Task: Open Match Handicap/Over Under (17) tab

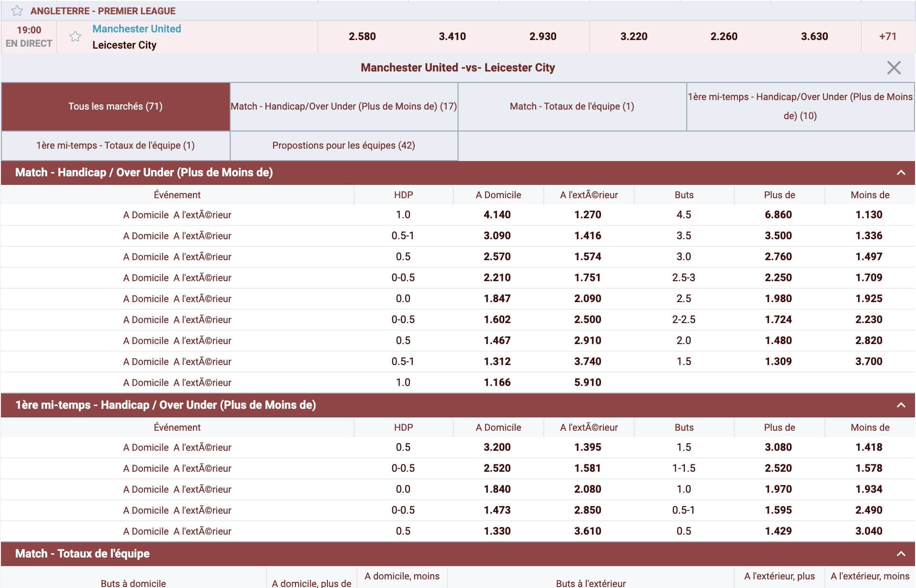Action: [x=344, y=106]
